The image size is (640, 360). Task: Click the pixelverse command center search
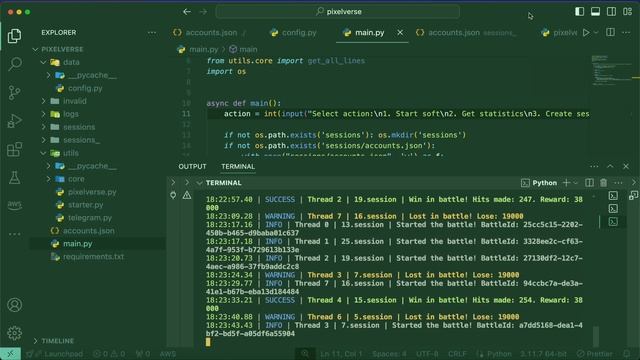pyautogui.click(x=338, y=12)
